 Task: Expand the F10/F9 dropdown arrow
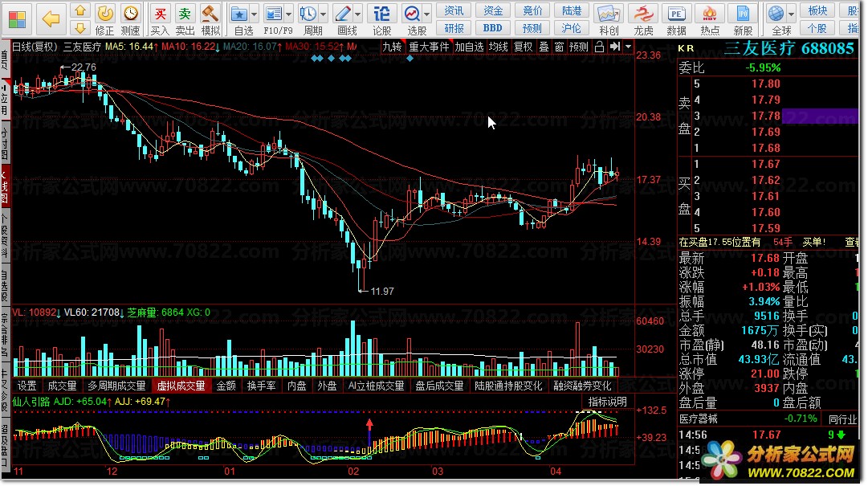289,14
